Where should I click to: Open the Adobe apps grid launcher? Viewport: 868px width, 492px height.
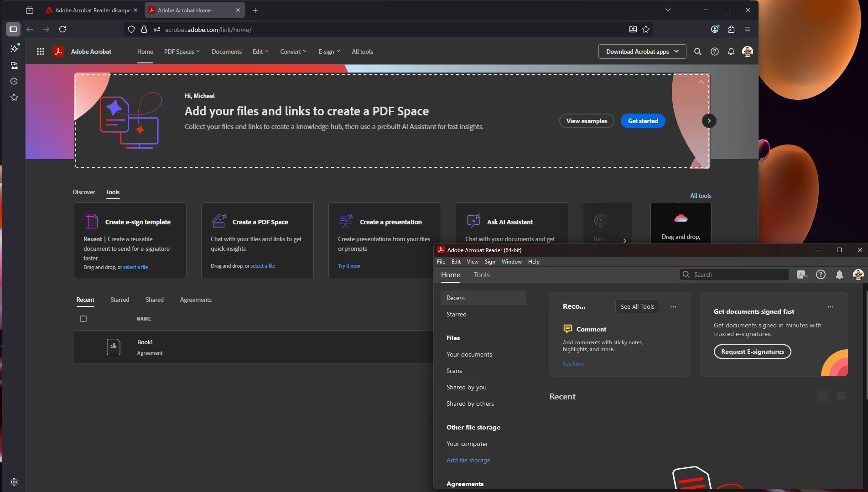(41, 52)
